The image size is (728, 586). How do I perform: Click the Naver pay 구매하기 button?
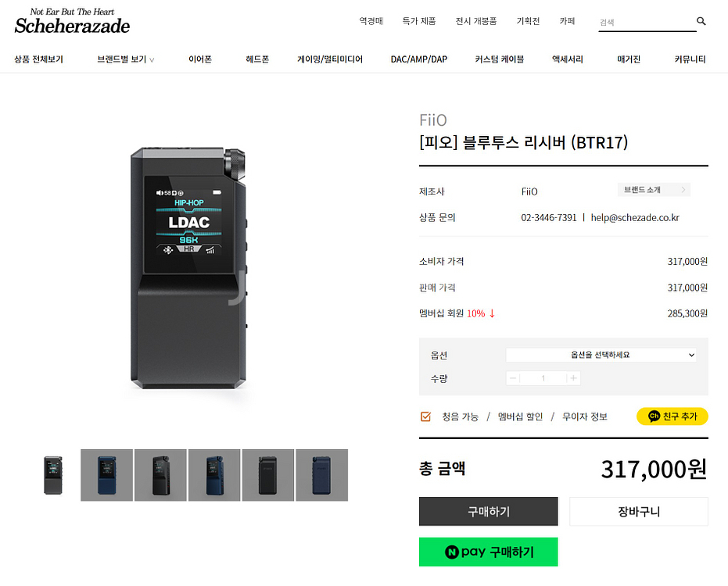tap(488, 552)
